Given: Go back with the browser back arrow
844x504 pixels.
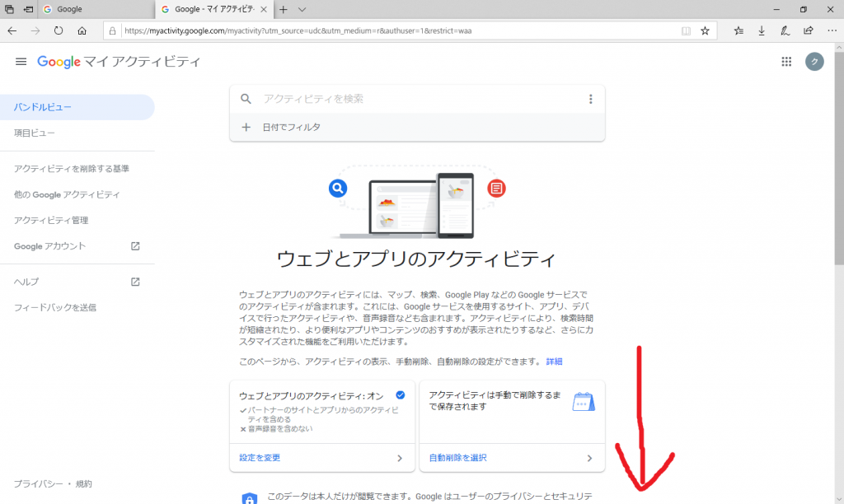Looking at the screenshot, I should tap(12, 31).
